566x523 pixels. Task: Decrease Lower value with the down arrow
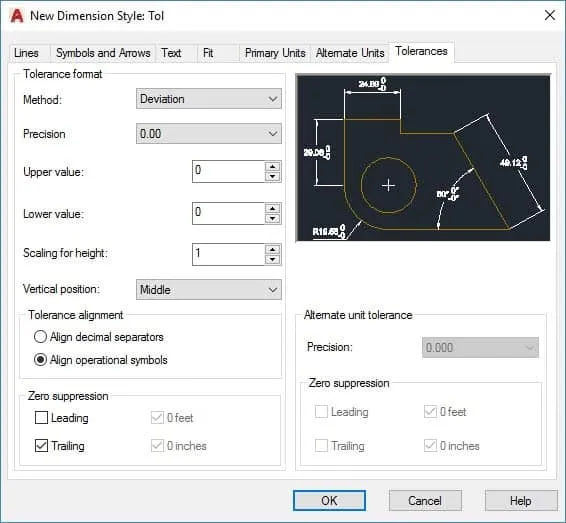(x=273, y=218)
